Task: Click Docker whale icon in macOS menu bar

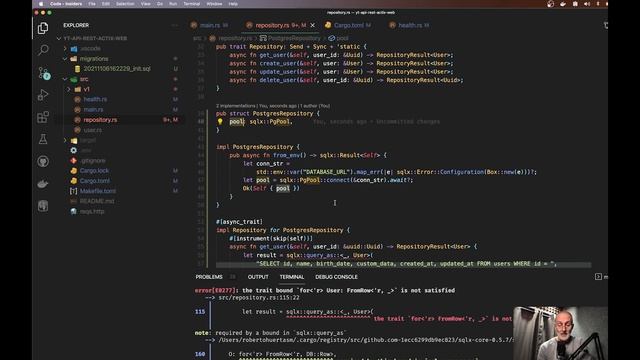Action: coord(563,4)
